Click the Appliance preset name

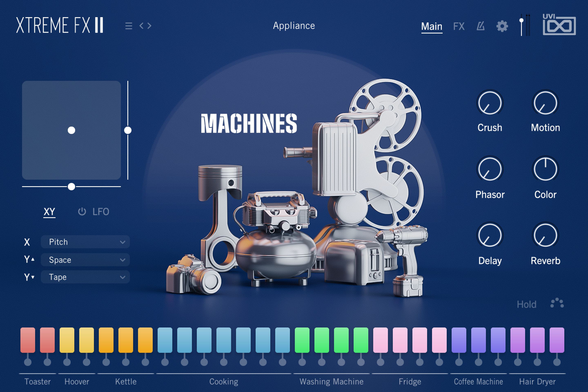click(x=294, y=26)
